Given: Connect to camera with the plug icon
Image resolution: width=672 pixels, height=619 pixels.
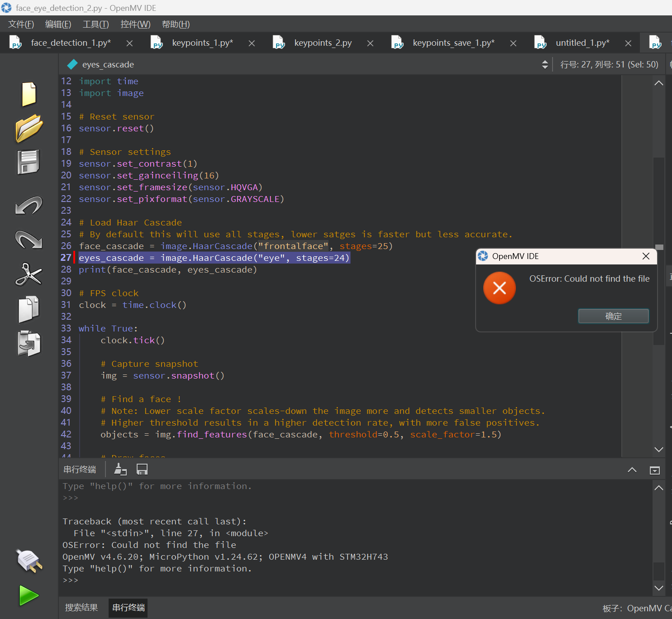Looking at the screenshot, I should (x=29, y=561).
